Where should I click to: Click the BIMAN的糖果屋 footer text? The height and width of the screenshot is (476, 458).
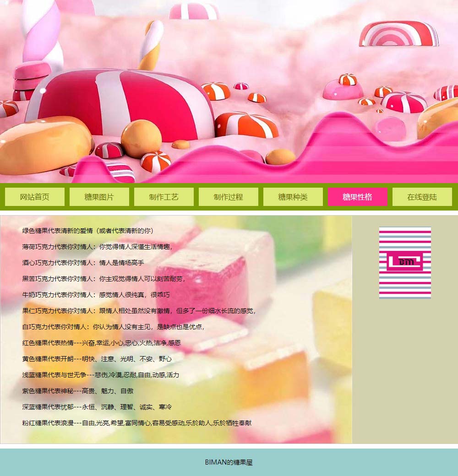coord(229,462)
